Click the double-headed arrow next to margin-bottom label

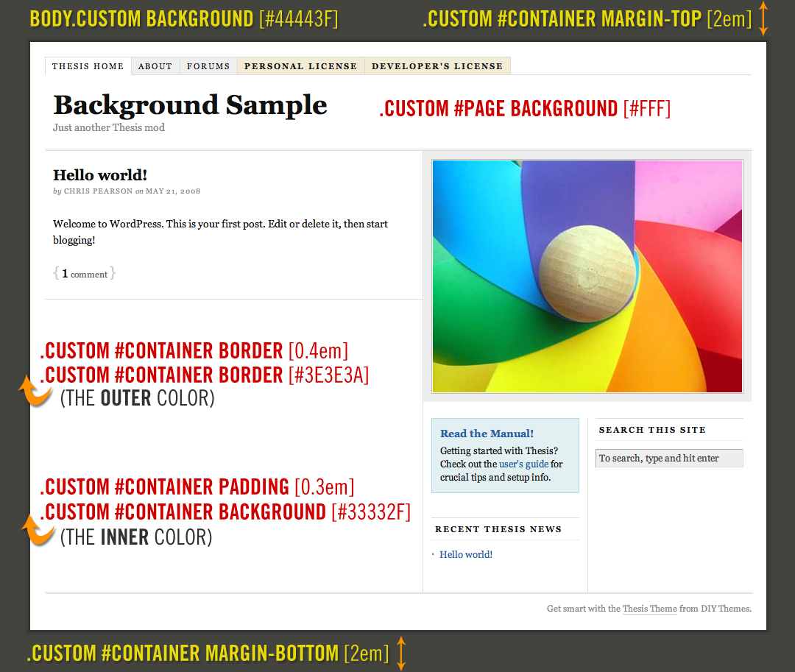(401, 653)
